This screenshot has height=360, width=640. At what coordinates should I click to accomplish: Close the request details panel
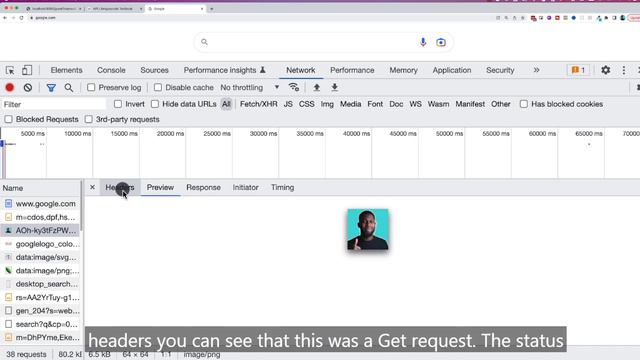coord(93,187)
